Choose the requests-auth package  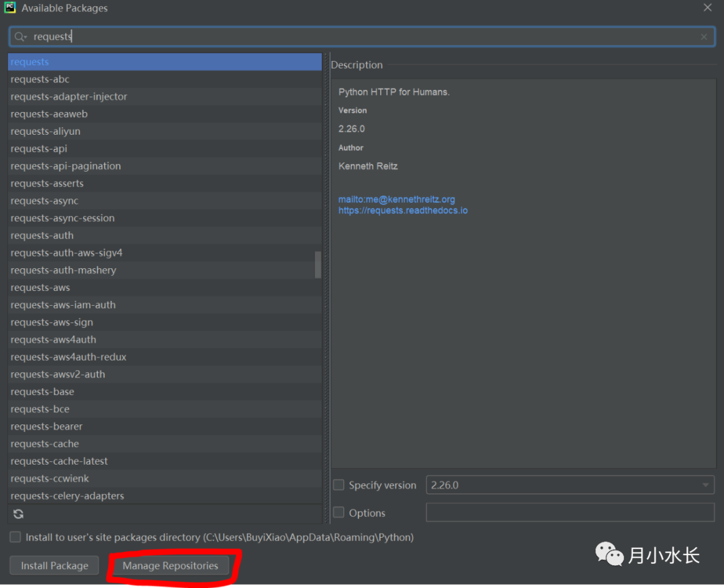coord(165,235)
